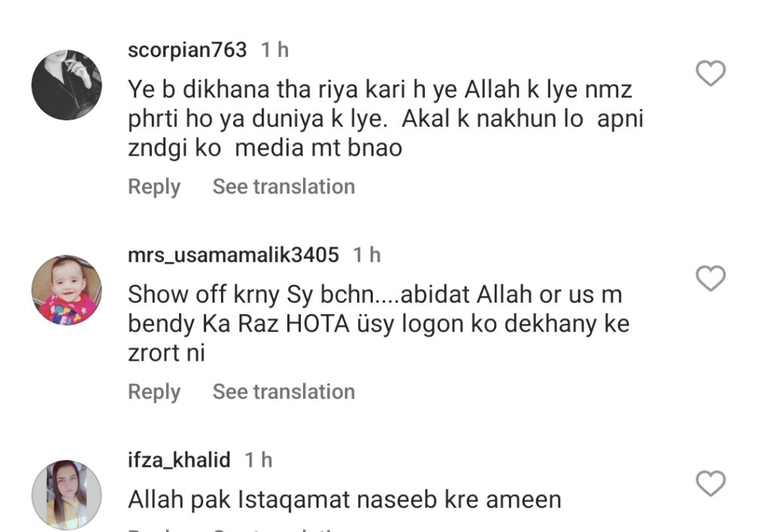Click the 1 h timestamp beside ifza_khalid
The height and width of the screenshot is (532, 770).
pyautogui.click(x=259, y=461)
